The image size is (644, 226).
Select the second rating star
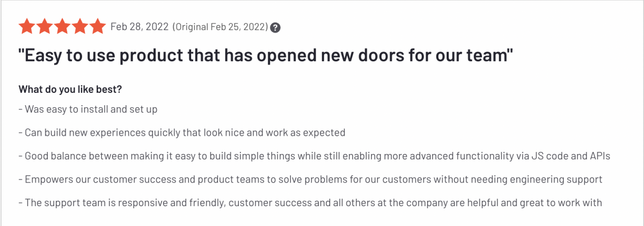45,26
